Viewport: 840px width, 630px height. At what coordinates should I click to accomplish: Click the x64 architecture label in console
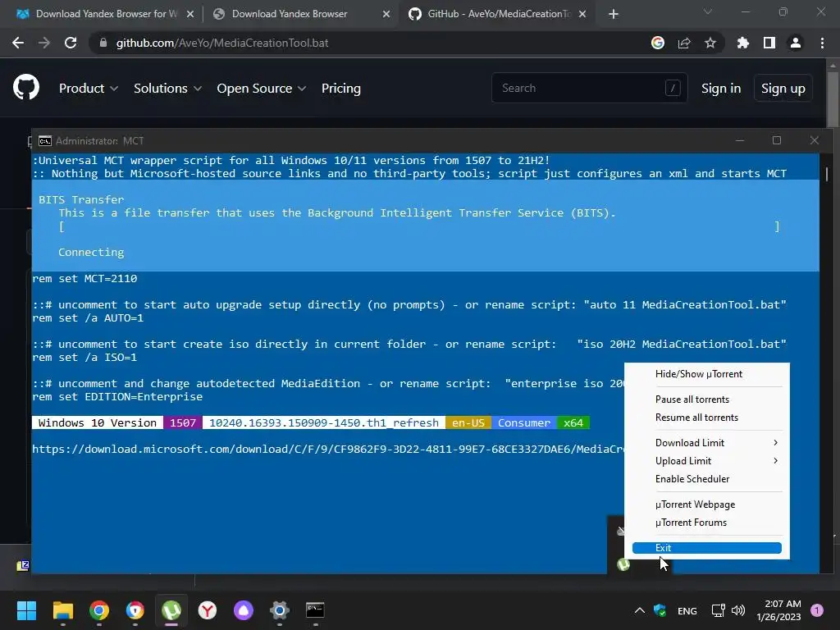(573, 422)
